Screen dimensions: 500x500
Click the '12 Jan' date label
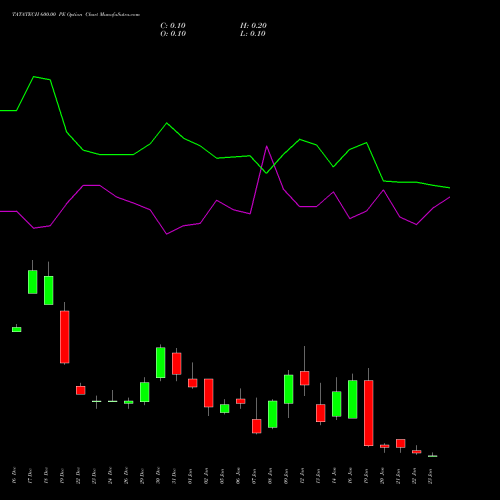302,476
